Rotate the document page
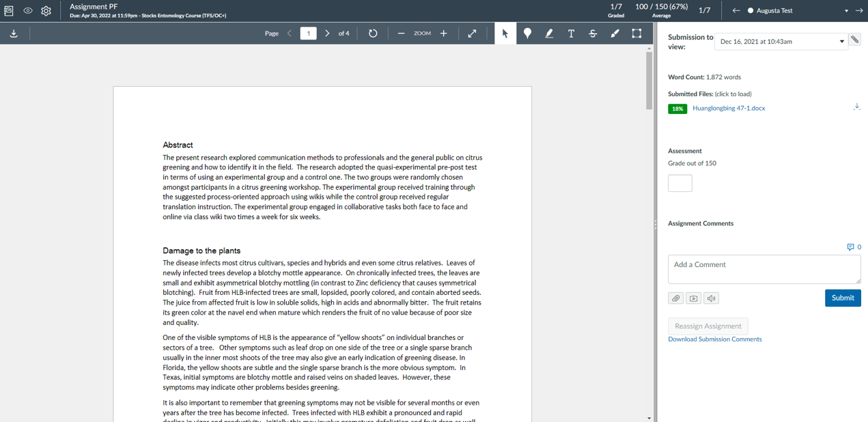 click(x=373, y=33)
